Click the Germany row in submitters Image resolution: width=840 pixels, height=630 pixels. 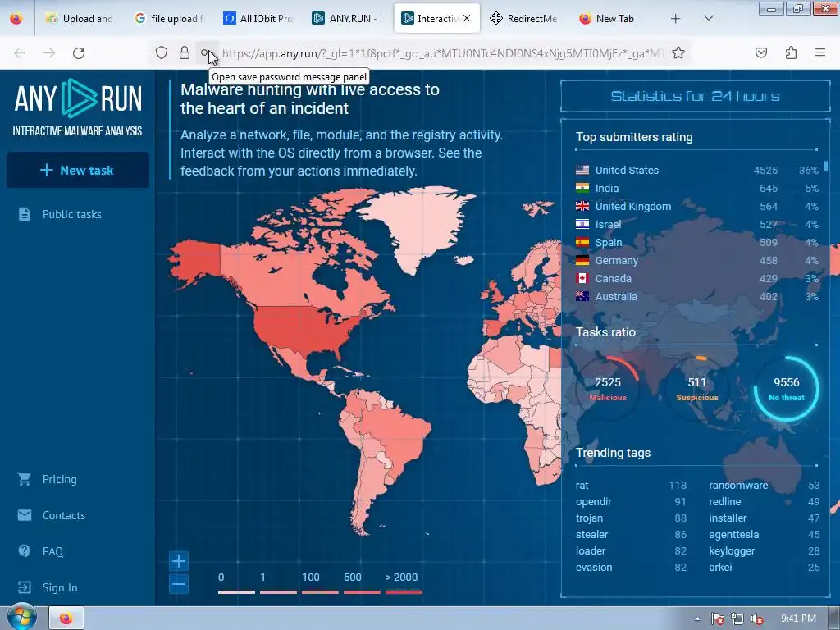point(696,260)
